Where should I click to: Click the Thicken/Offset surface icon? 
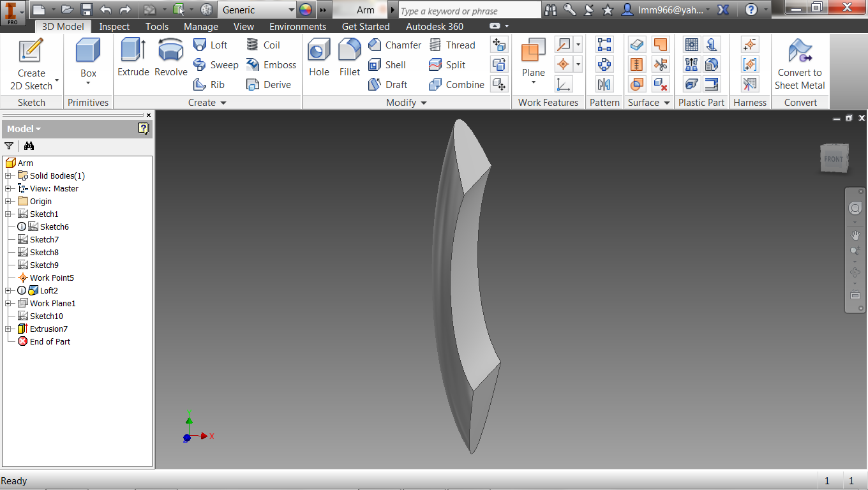click(637, 45)
